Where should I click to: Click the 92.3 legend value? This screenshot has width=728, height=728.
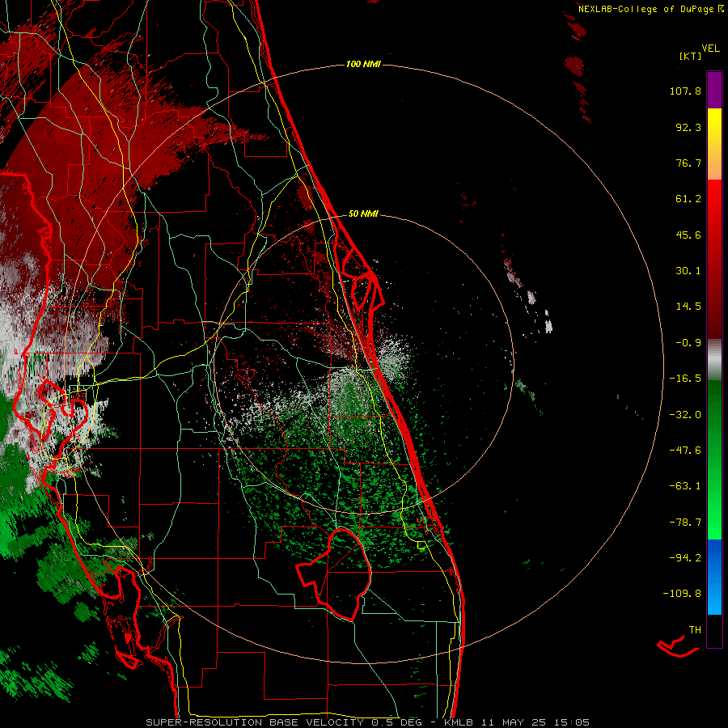[x=688, y=127]
